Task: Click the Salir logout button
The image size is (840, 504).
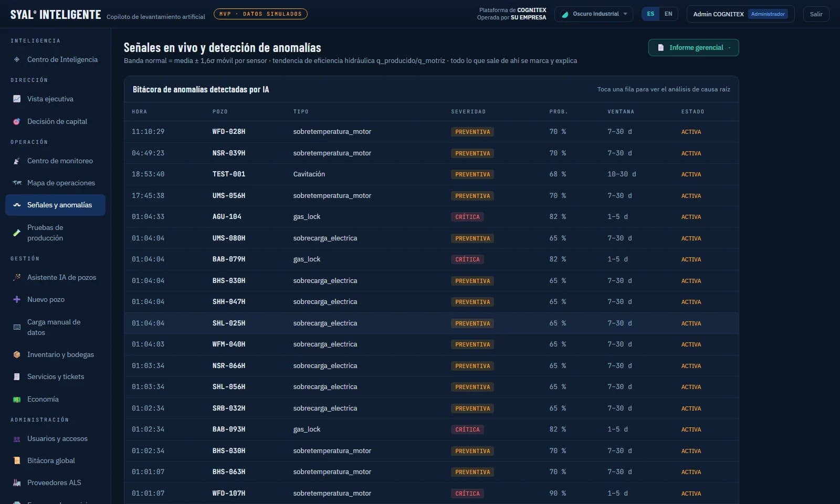Action: 816,14
